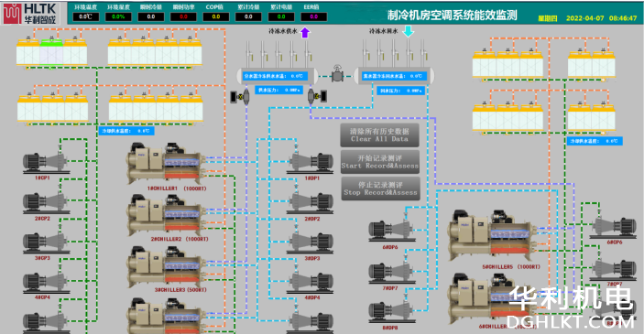
Task: Click the 环境湿度 value field showing 0.0%
Action: [118, 16]
